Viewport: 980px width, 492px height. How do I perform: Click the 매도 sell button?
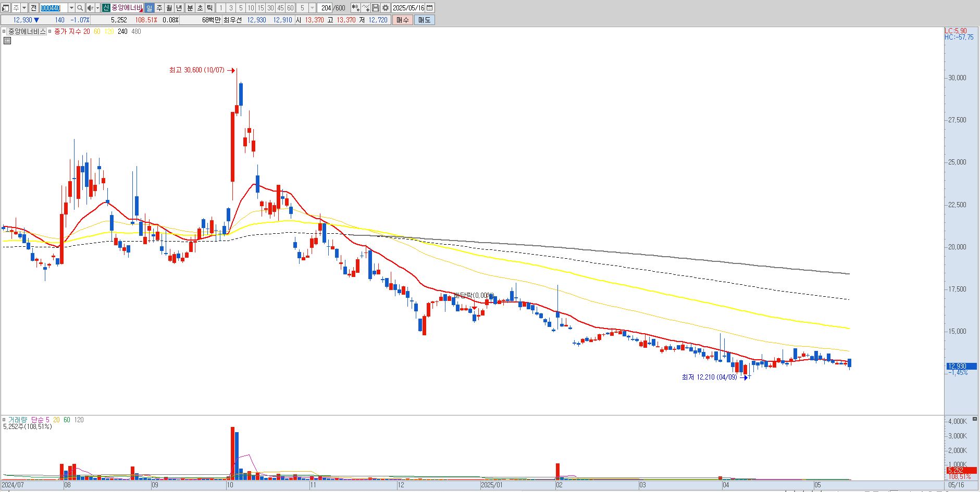point(425,20)
